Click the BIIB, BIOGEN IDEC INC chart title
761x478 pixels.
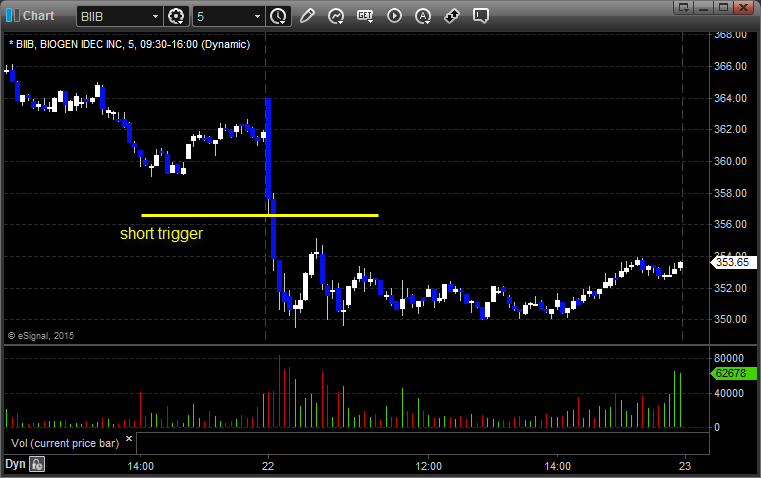pos(129,44)
